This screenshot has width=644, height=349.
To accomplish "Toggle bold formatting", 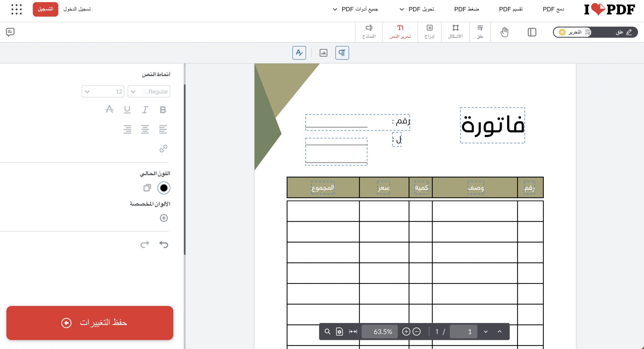I will [163, 110].
